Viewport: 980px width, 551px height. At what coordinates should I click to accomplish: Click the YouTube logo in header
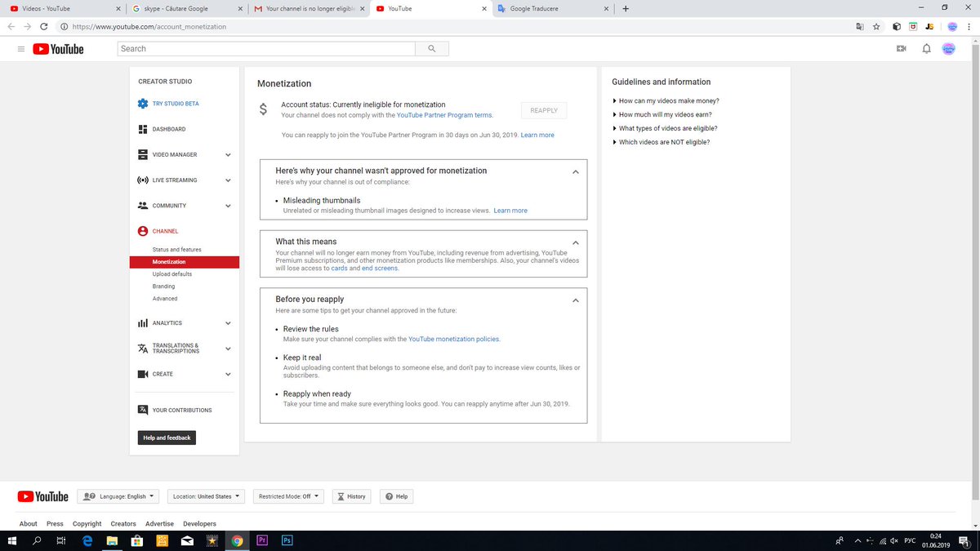point(58,49)
